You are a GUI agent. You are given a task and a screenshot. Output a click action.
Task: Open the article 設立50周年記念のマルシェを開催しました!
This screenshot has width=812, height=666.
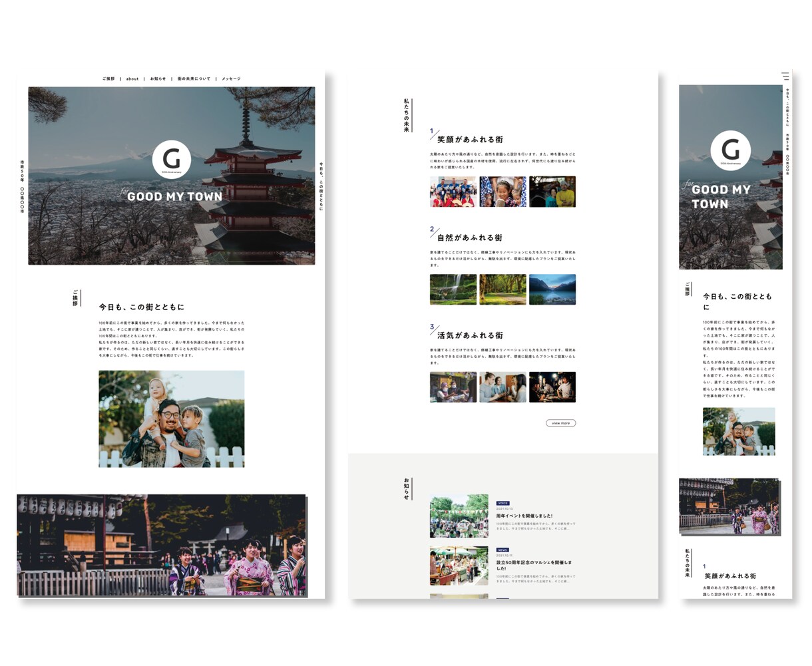pos(534,566)
